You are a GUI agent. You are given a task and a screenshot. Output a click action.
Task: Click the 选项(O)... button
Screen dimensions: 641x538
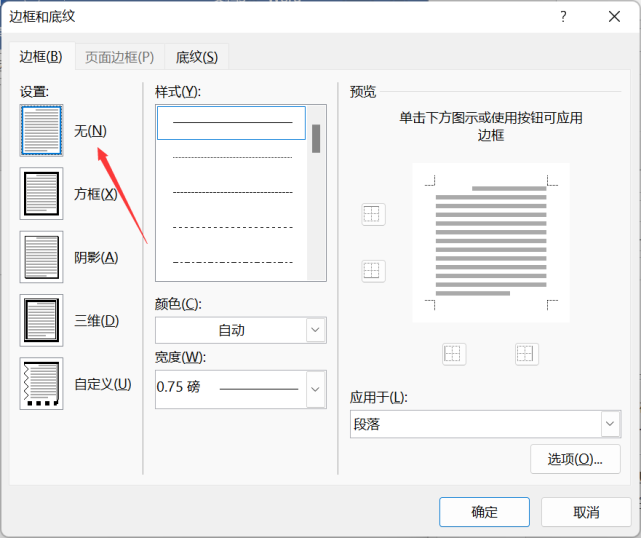coord(575,460)
